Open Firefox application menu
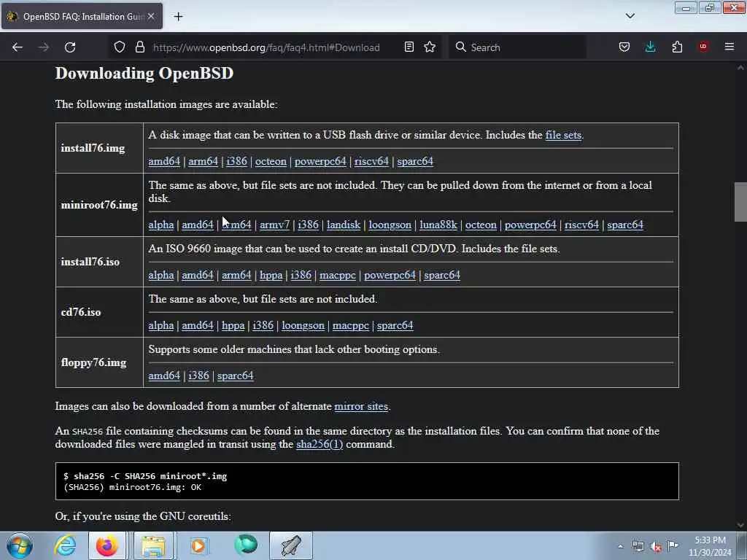The width and height of the screenshot is (747, 560). pyautogui.click(x=729, y=47)
